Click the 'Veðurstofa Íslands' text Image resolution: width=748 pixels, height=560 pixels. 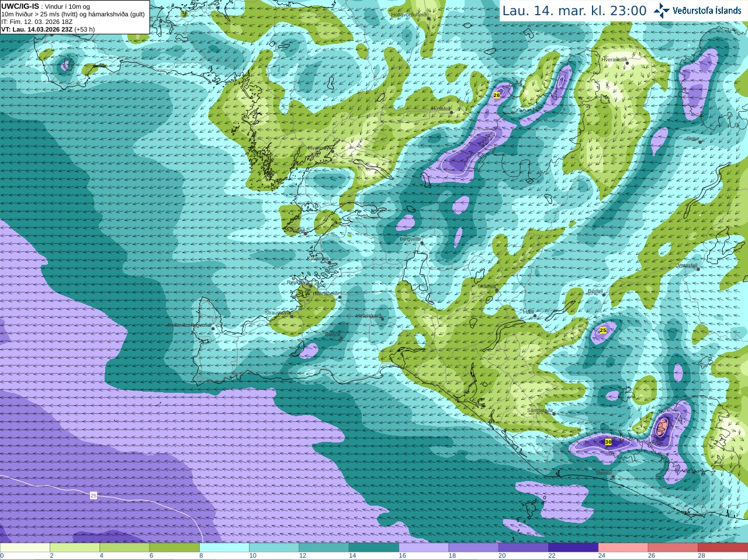(707, 11)
